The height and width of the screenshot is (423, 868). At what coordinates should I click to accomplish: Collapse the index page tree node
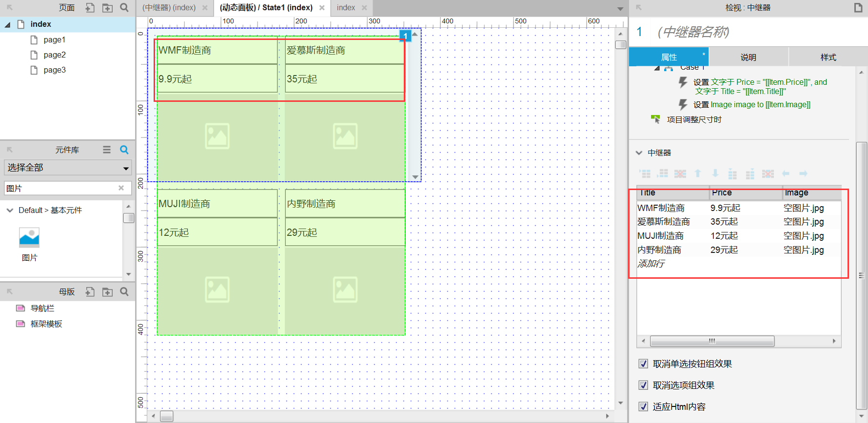tap(7, 24)
